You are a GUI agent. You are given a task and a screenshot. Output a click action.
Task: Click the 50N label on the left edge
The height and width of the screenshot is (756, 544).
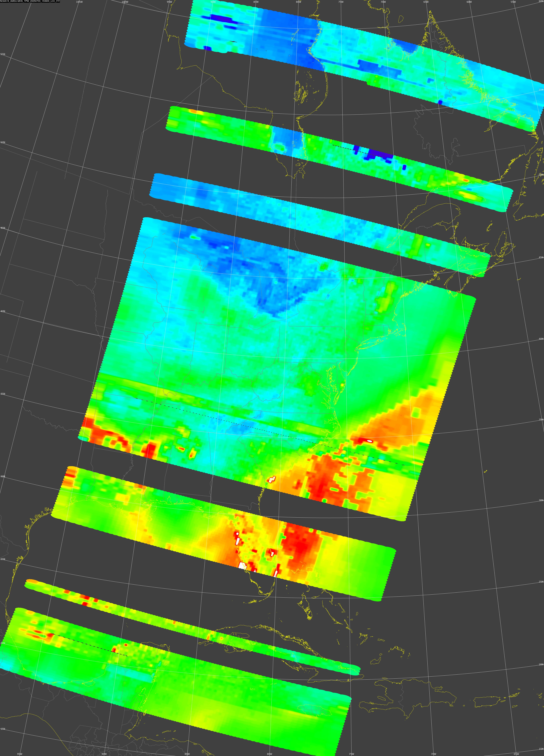click(3, 142)
